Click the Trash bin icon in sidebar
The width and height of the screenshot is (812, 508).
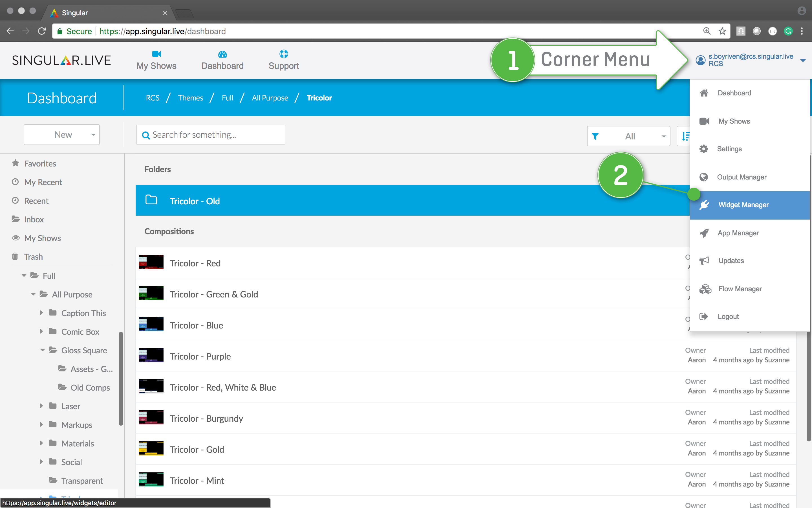tap(15, 256)
